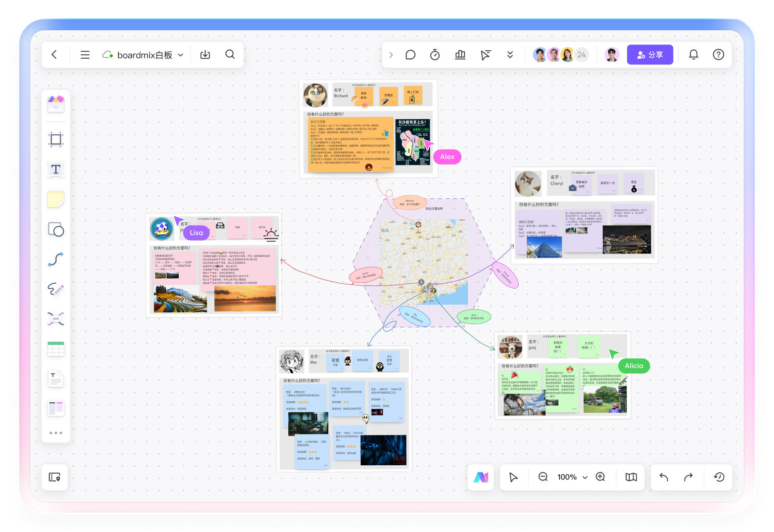
Task: Insert a table from the sidebar
Action: point(56,349)
